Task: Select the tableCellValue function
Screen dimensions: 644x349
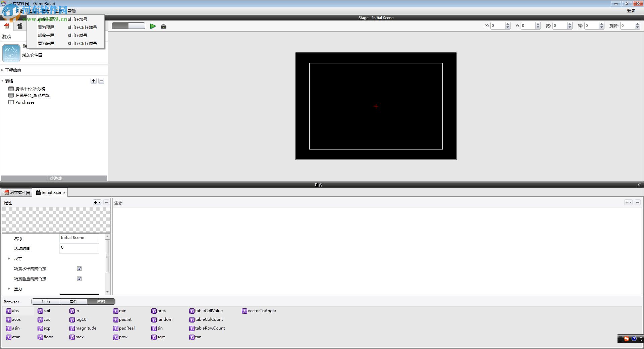Action: (x=206, y=311)
